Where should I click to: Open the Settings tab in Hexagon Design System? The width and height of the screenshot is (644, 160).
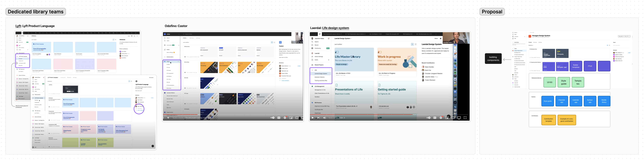coord(540,42)
